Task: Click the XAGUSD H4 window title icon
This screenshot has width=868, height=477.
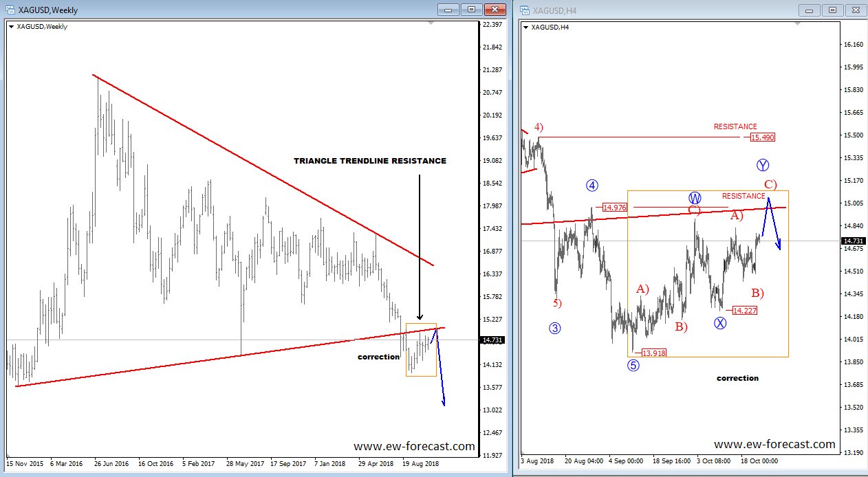Action: (525, 10)
